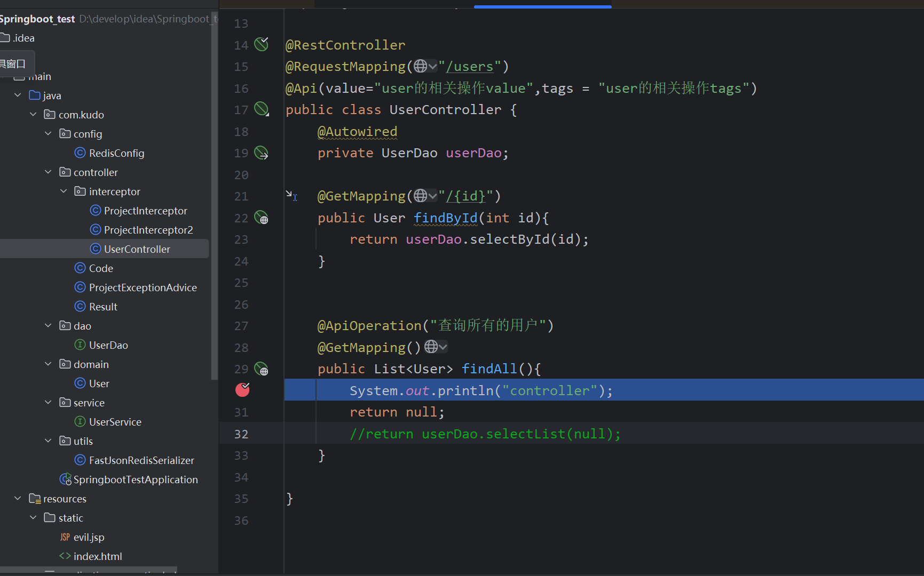Open the globe URL icon beside "/{id}"
The width and height of the screenshot is (924, 576).
[x=425, y=196]
